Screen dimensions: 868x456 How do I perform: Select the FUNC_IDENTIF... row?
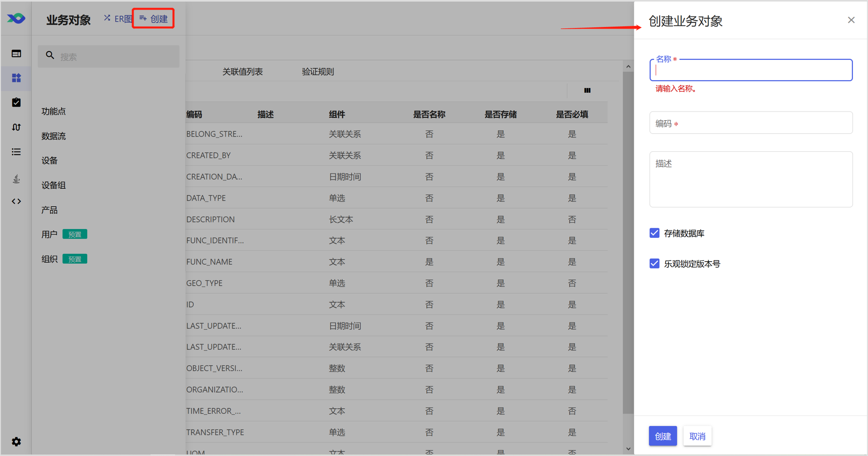[x=396, y=240]
